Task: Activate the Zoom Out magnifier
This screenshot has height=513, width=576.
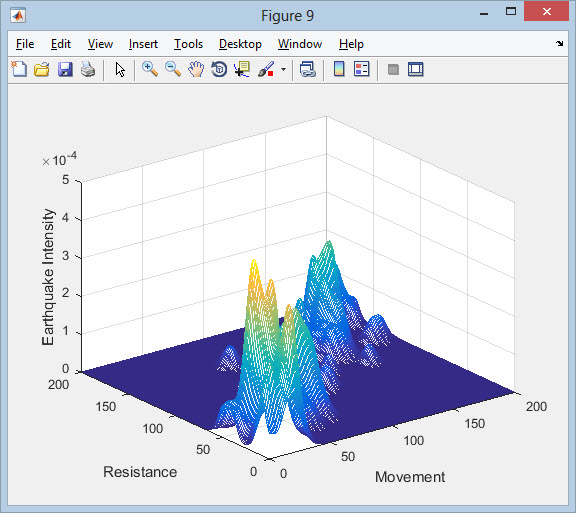Action: pos(173,69)
